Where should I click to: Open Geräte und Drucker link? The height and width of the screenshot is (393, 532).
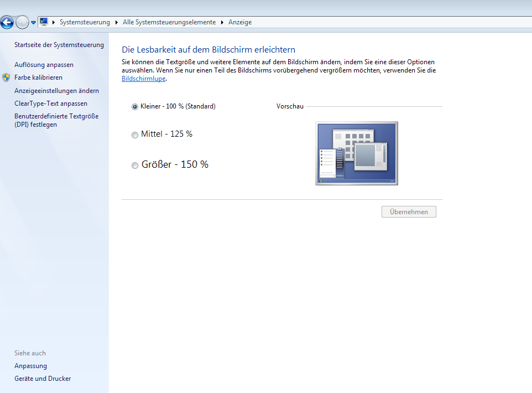[x=43, y=379]
